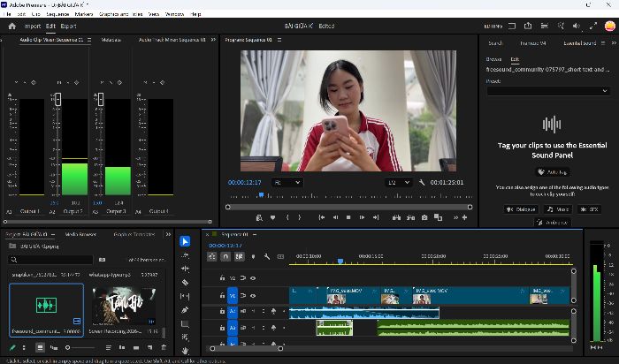Toggle V1 track output eye

pos(253,295)
